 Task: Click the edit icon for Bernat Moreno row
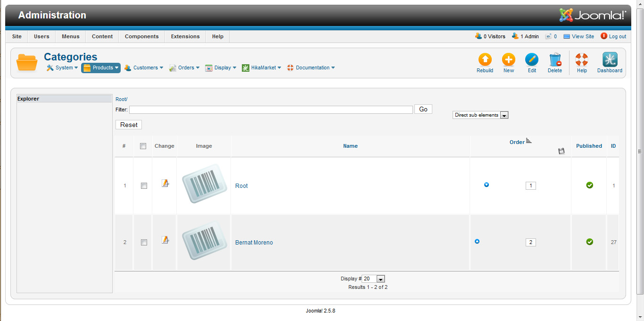(x=165, y=240)
